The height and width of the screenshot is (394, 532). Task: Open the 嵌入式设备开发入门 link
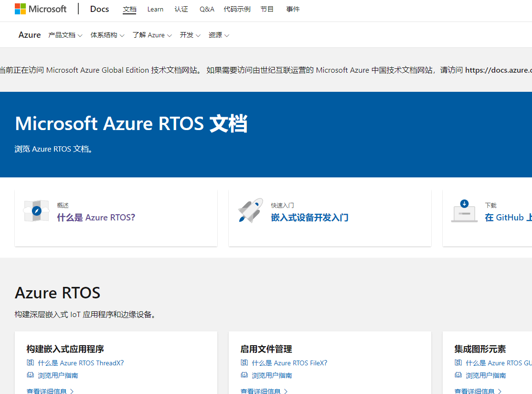309,218
